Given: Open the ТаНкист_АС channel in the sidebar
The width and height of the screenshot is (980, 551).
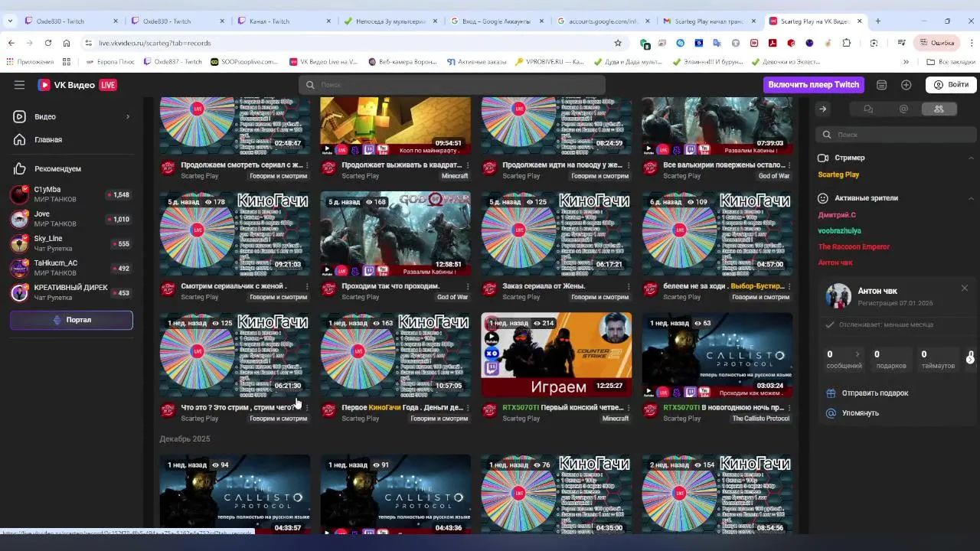Looking at the screenshot, I should click(71, 268).
